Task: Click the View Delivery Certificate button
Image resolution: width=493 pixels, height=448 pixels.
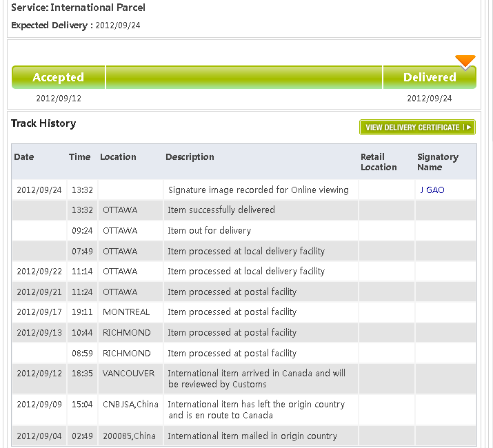Action: 417,128
